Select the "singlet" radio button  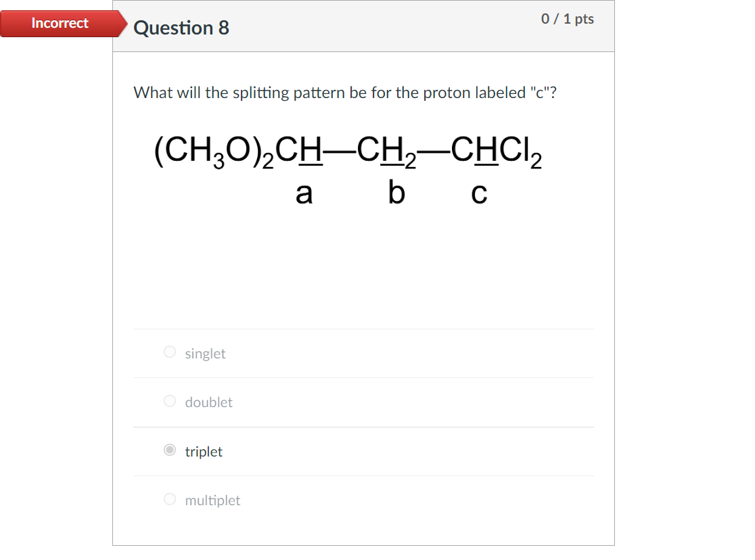(x=169, y=352)
